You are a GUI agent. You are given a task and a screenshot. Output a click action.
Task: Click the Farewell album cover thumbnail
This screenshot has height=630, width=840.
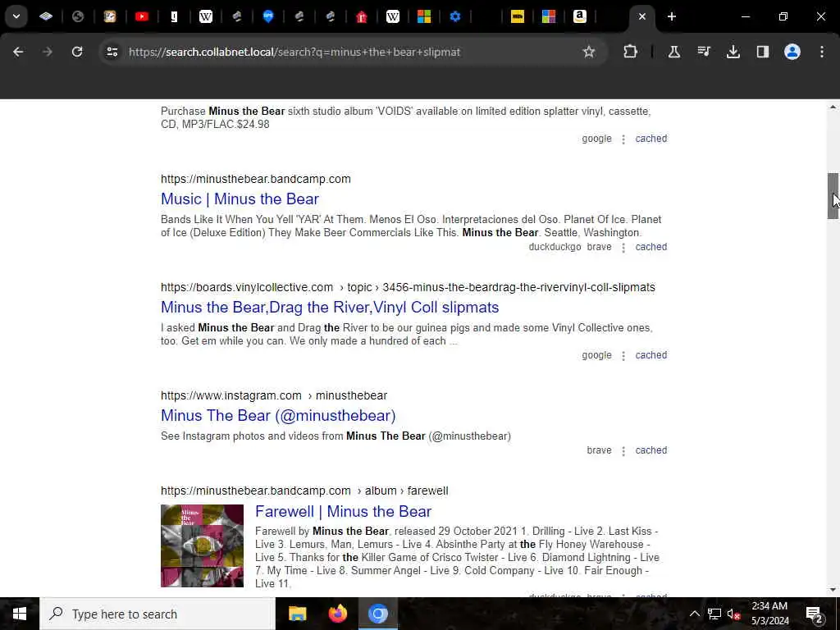202,546
